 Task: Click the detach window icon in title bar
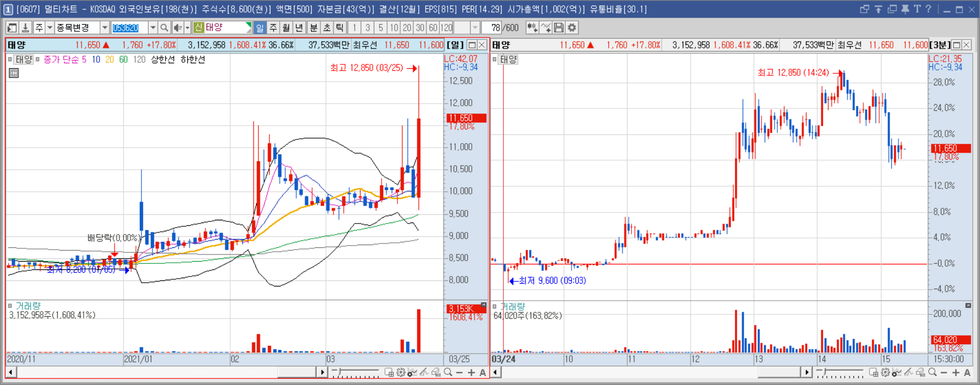(x=864, y=9)
